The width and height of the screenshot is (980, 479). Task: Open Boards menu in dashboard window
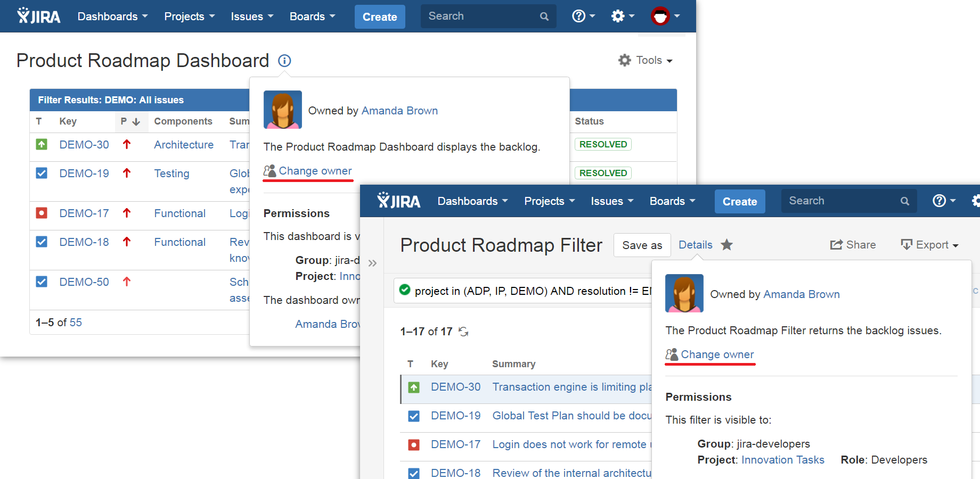pyautogui.click(x=313, y=16)
